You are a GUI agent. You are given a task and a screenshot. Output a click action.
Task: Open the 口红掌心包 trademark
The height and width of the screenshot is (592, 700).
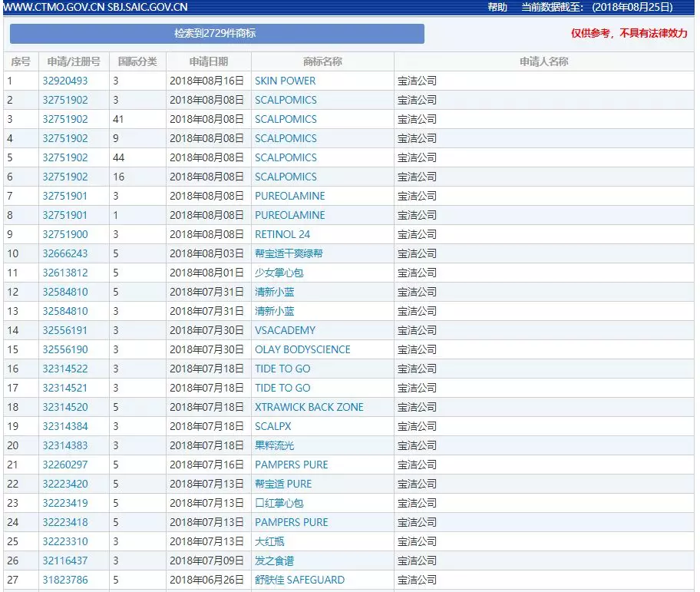click(x=279, y=503)
